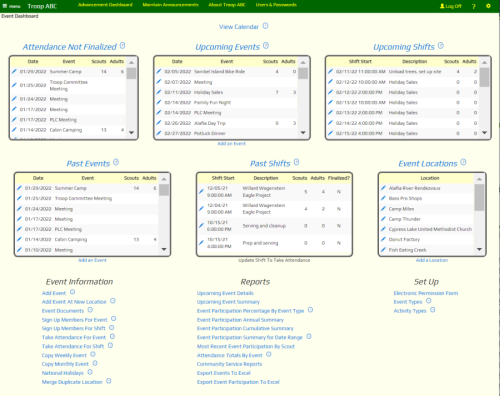Image resolution: width=500 pixels, height=396 pixels.
Task: Edit Donut Factory location pencil icon
Action: point(383,239)
